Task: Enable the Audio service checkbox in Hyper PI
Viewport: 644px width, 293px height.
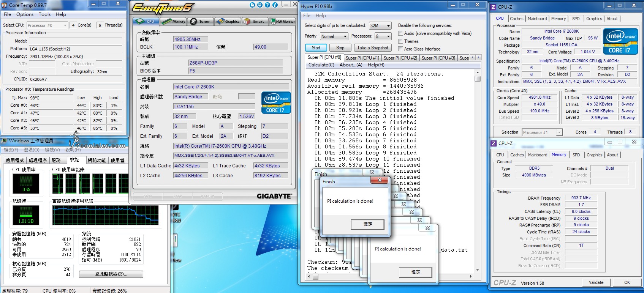Action: point(400,33)
